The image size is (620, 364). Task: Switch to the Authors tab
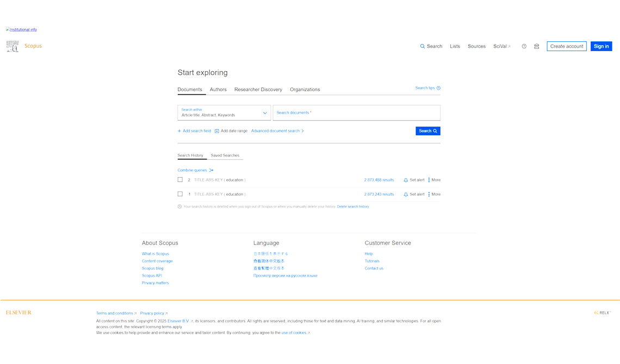point(218,90)
